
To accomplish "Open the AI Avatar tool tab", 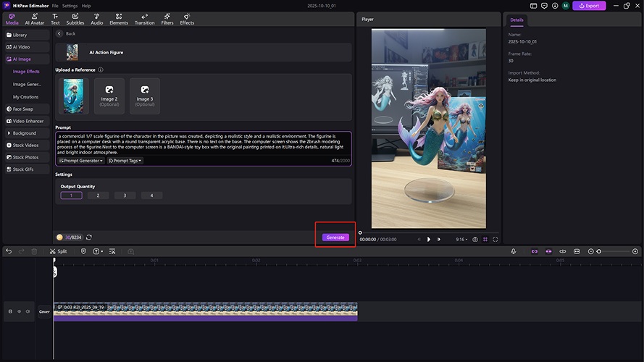I will 35,19.
